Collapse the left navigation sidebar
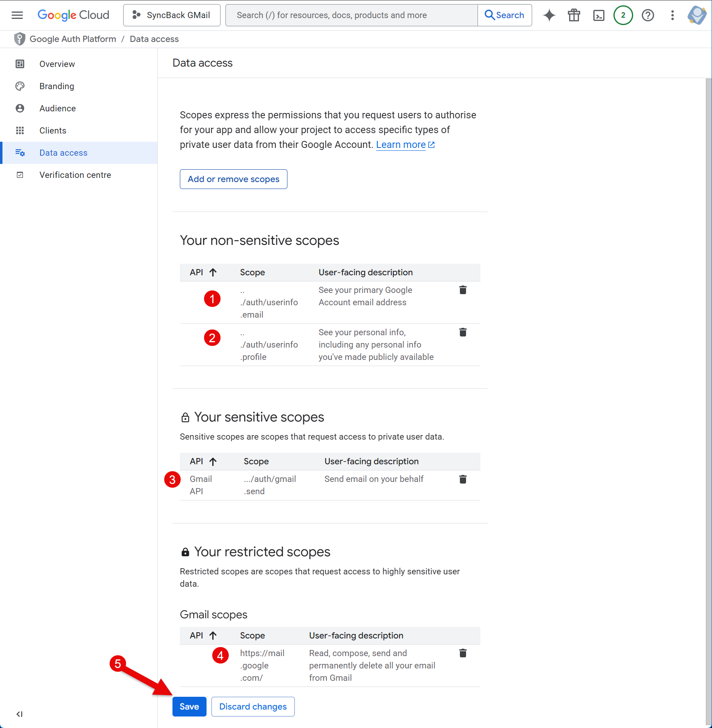This screenshot has width=712, height=728. [19, 714]
